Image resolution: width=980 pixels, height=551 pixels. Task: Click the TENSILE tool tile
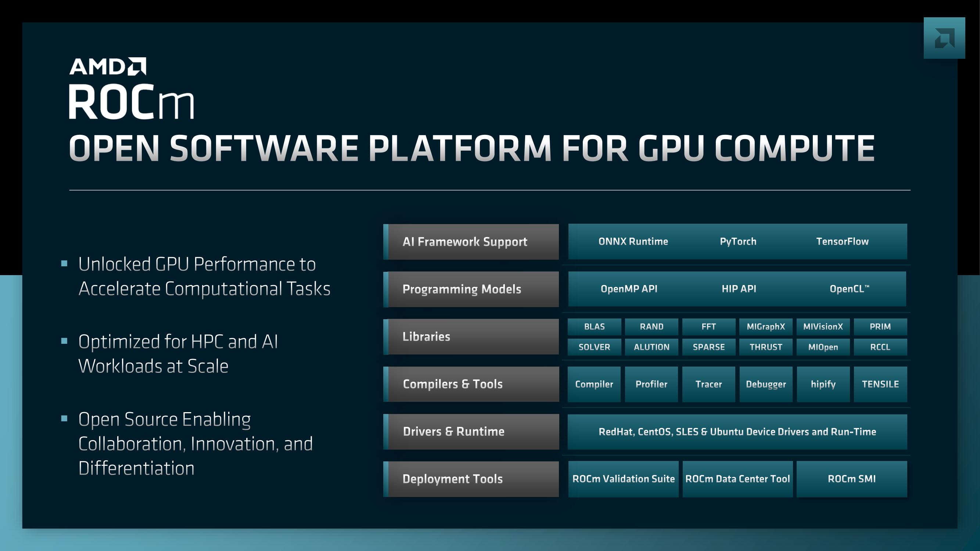(880, 385)
